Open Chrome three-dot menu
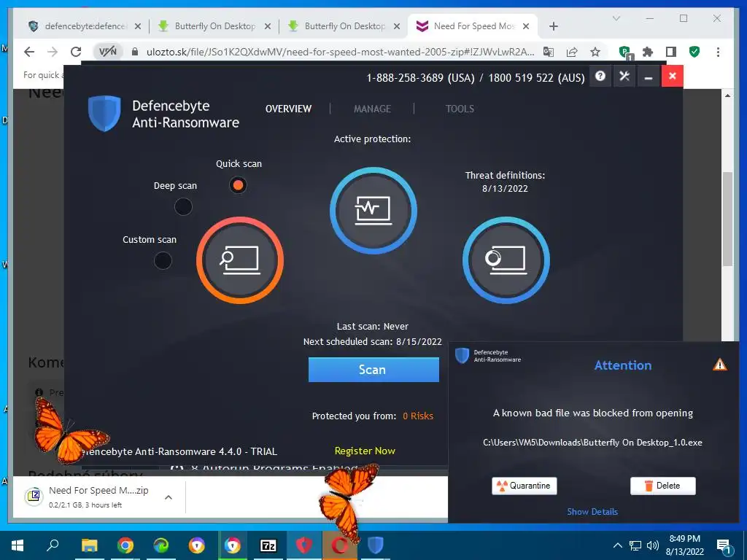Viewport: 747px width, 560px height. pyautogui.click(x=718, y=52)
